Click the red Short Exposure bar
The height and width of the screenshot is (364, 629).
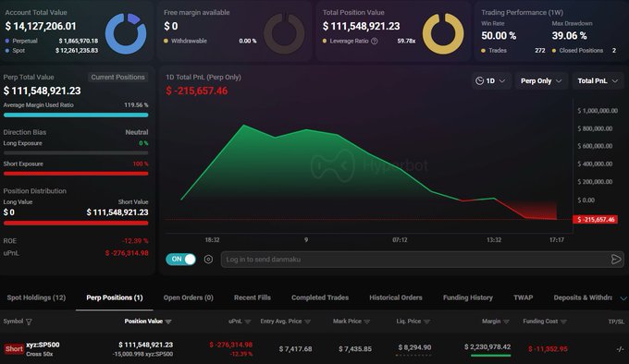[76, 174]
